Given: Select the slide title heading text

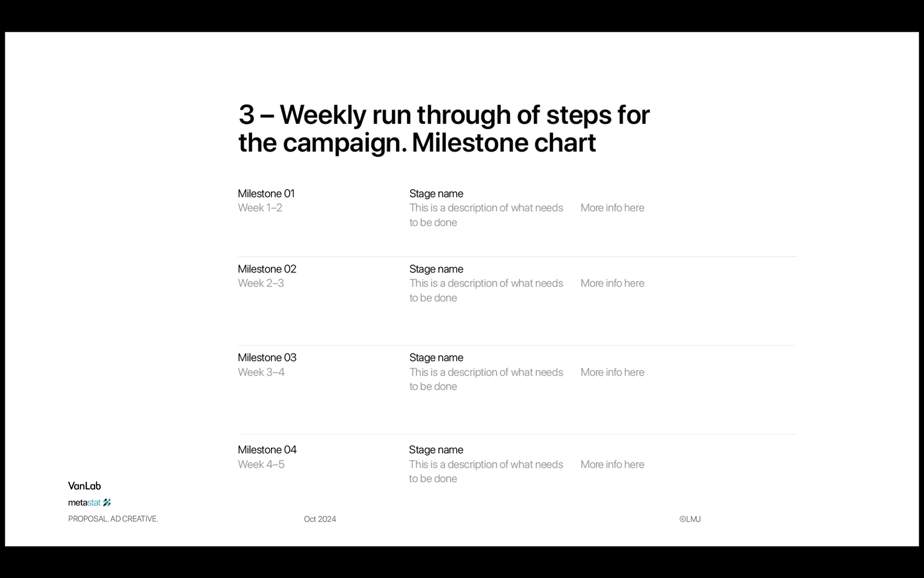Looking at the screenshot, I should pos(444,129).
